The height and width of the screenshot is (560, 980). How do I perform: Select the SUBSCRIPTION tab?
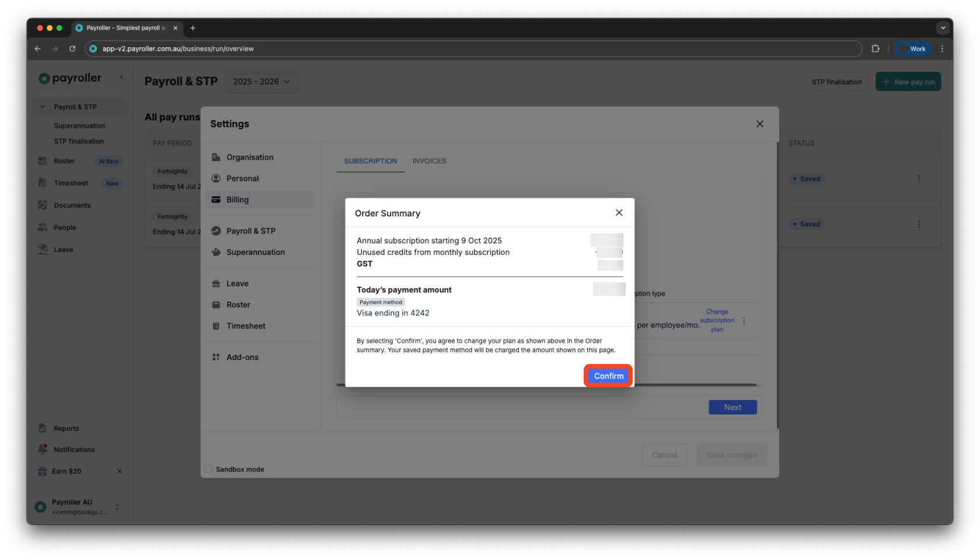[370, 161]
